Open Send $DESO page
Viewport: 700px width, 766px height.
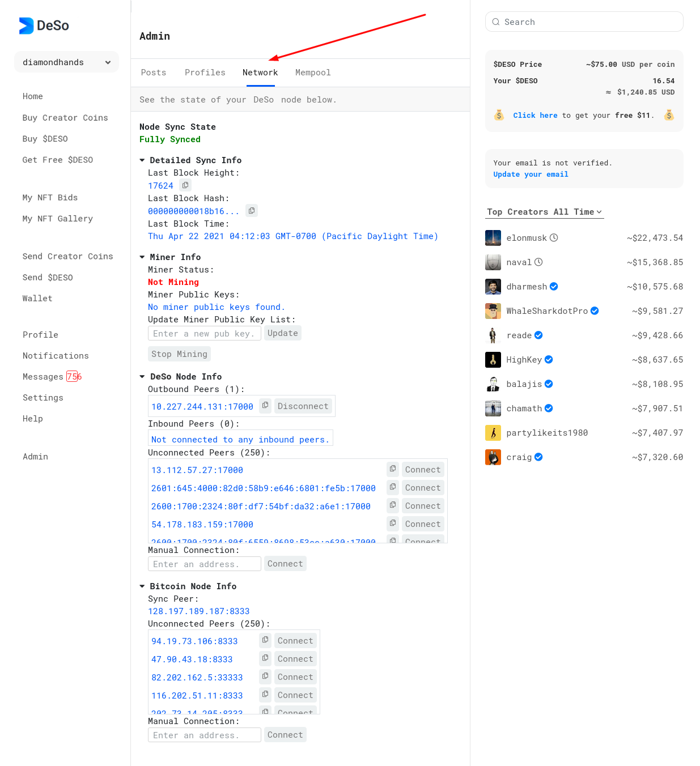[x=48, y=278]
